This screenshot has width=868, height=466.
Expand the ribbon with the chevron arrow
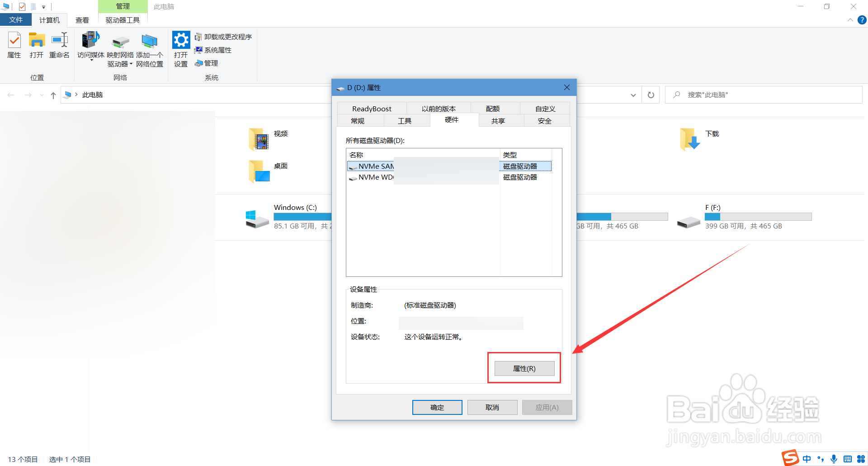pyautogui.click(x=849, y=20)
